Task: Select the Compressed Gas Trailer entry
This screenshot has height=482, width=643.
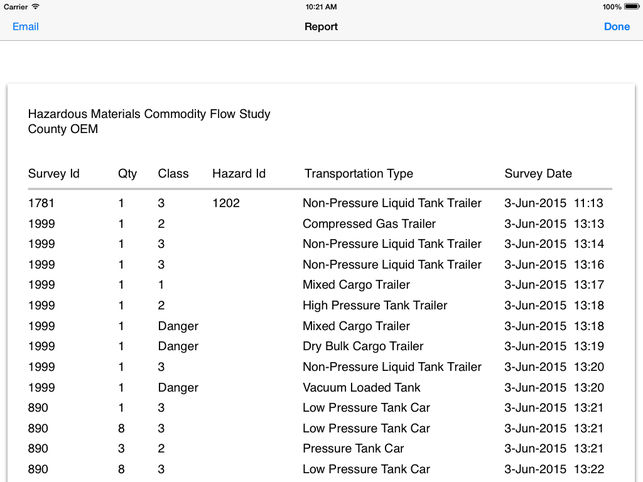Action: (369, 224)
